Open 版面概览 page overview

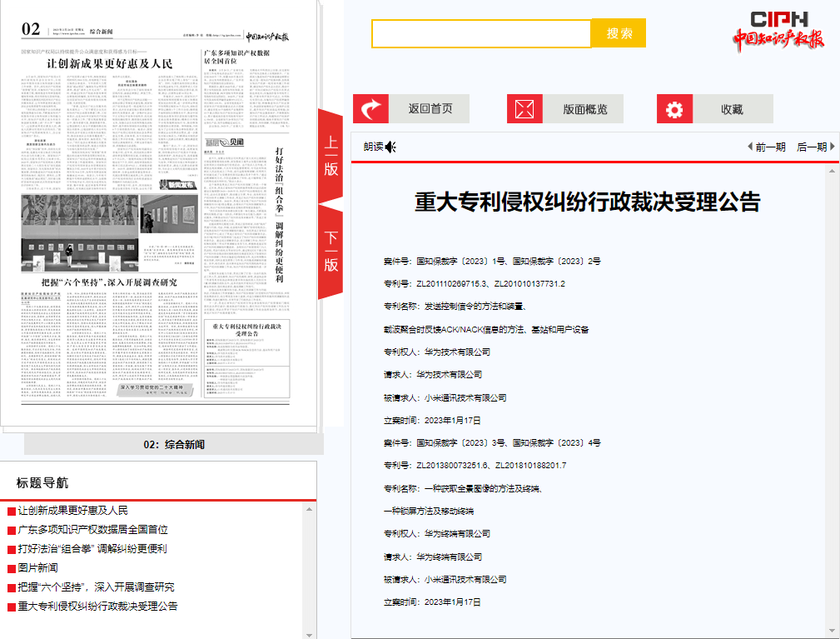click(x=584, y=109)
